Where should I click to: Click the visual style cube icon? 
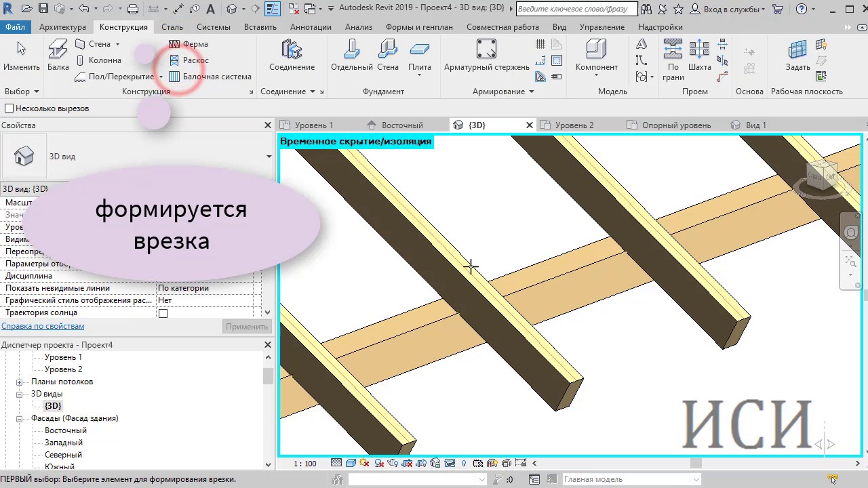351,464
